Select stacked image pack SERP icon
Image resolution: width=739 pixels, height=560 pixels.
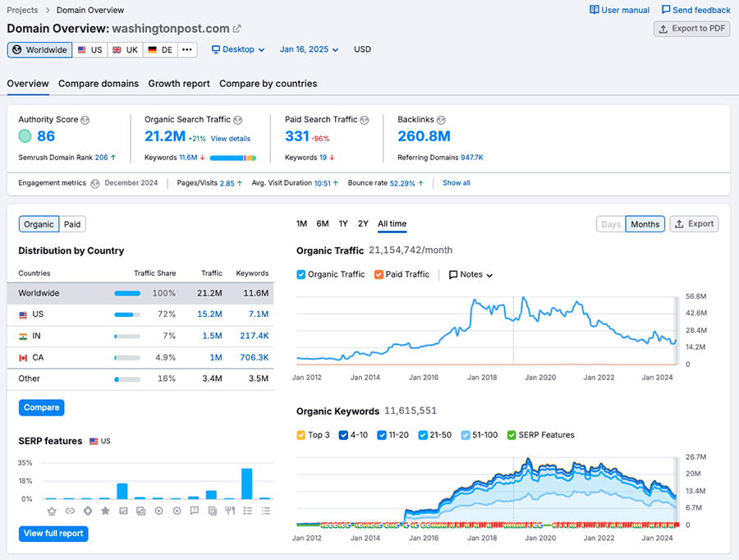(x=140, y=511)
